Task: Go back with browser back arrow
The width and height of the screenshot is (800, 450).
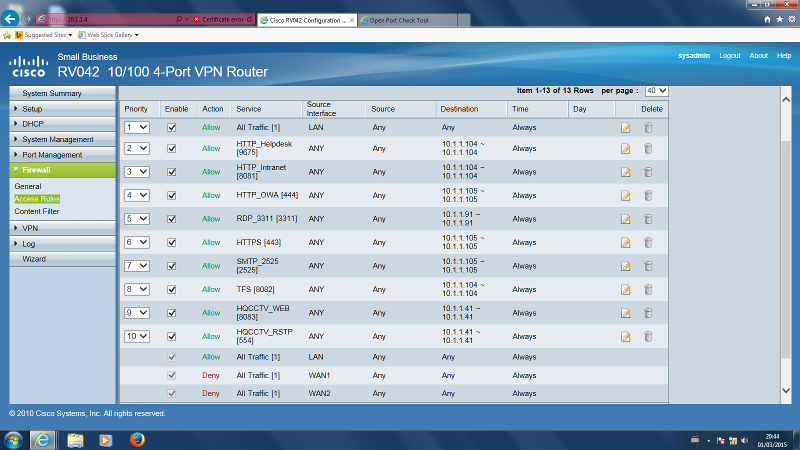Action: point(10,19)
